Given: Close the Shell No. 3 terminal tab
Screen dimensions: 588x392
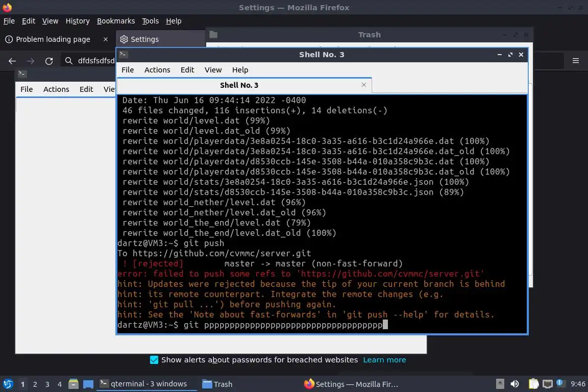Looking at the screenshot, I should coord(364,85).
